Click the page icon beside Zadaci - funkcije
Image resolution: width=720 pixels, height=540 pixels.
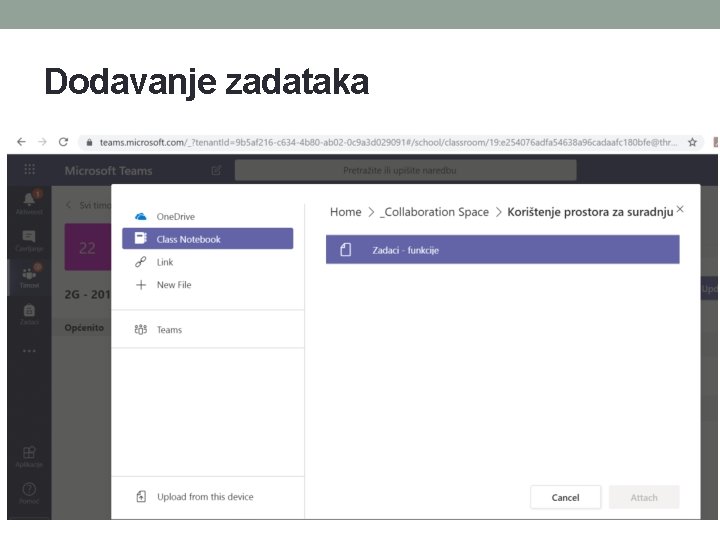point(346,250)
